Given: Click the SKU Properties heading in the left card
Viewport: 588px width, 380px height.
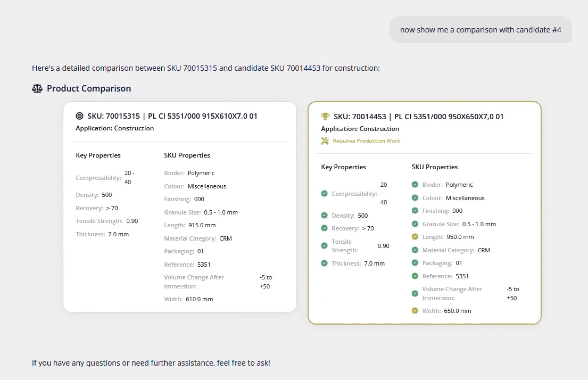Looking at the screenshot, I should click(x=187, y=155).
